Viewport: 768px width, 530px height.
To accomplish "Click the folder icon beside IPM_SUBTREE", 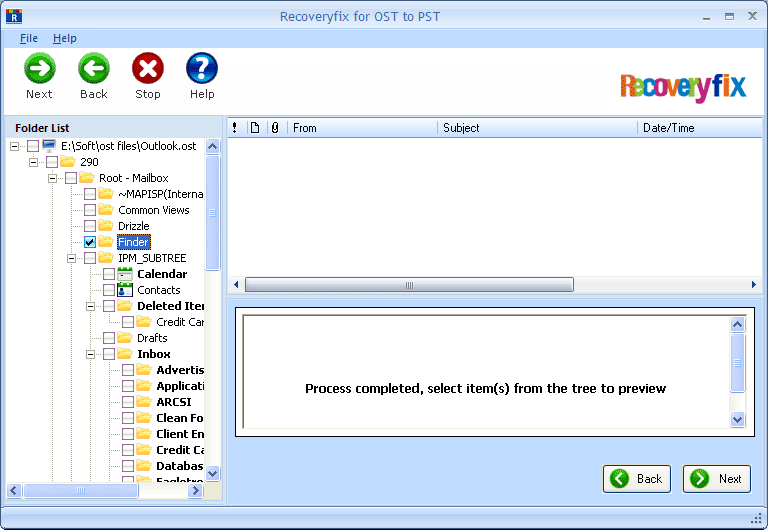I will point(105,257).
